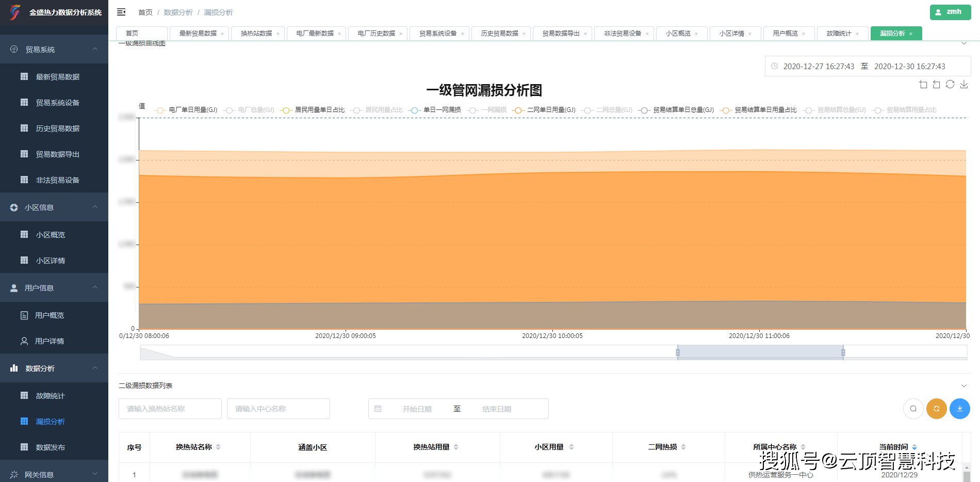
Task: Toggle 贸易结算单日用量占比 legend series
Action: tap(759, 110)
